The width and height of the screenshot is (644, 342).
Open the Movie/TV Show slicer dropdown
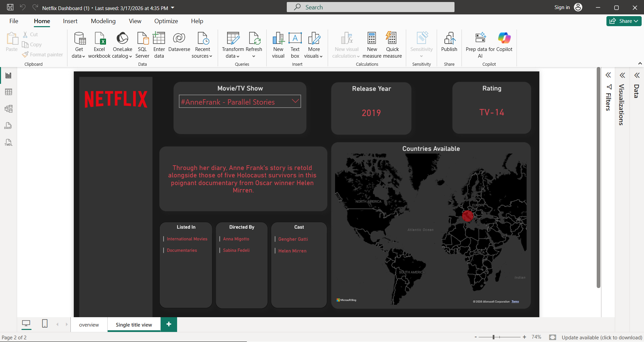pos(295,101)
